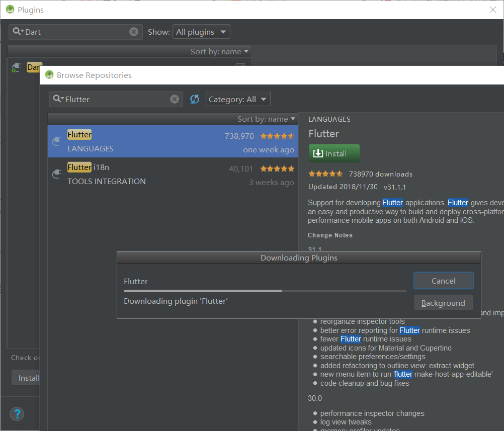
Task: Open the Category: All dropdown
Action: pyautogui.click(x=238, y=99)
